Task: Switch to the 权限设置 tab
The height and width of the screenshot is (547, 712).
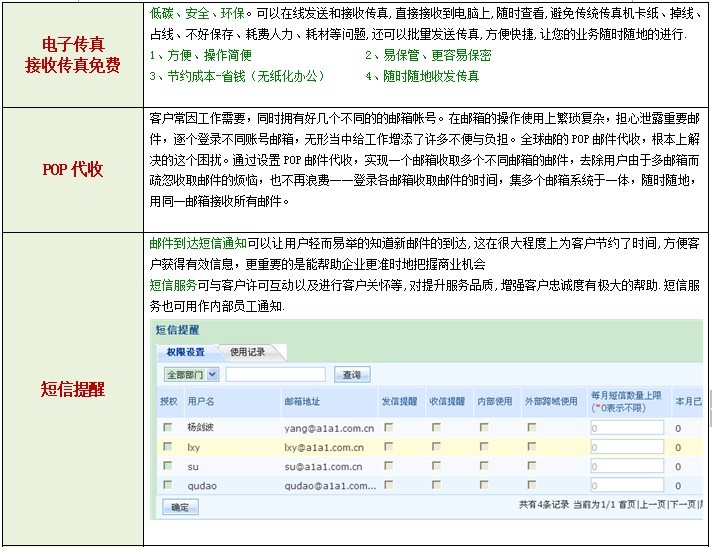Action: pos(186,352)
